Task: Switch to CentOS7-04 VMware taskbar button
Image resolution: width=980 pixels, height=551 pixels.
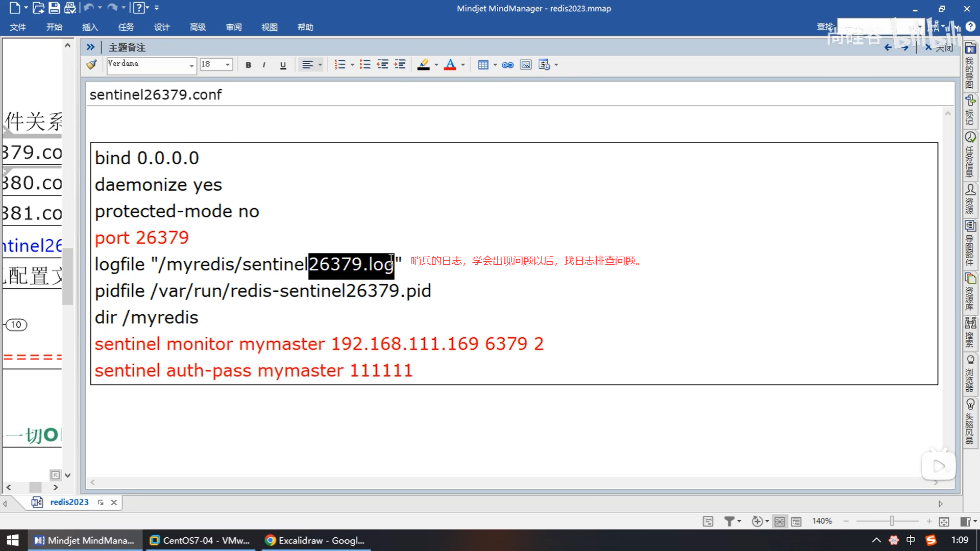Action: coord(200,540)
